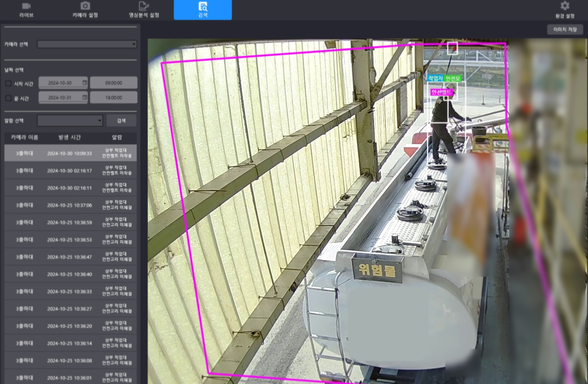The height and width of the screenshot is (384, 588).
Task: Sort by 발생 시간 column header
Action: click(69, 138)
